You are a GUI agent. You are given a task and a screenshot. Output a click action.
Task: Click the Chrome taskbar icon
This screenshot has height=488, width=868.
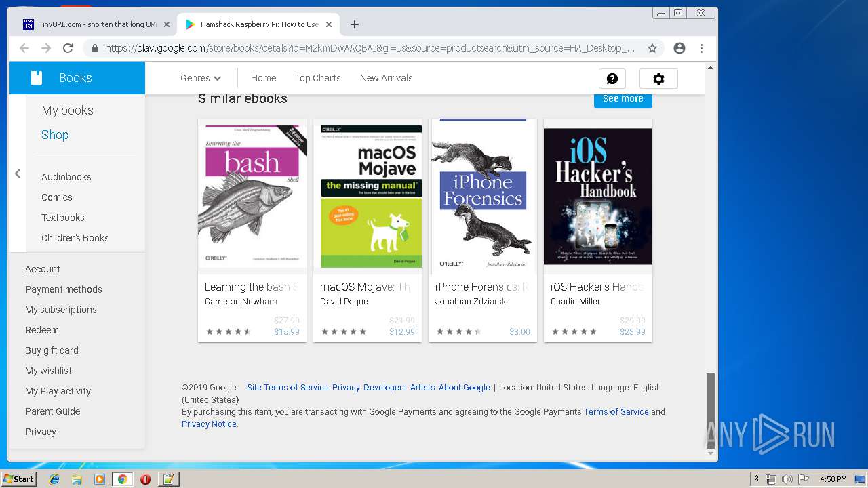click(x=122, y=479)
